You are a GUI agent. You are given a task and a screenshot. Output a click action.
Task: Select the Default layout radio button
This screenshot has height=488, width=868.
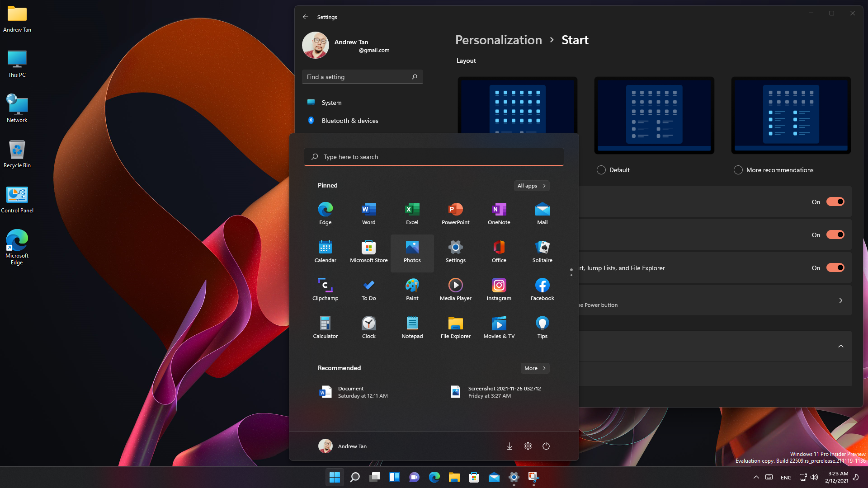tap(601, 170)
